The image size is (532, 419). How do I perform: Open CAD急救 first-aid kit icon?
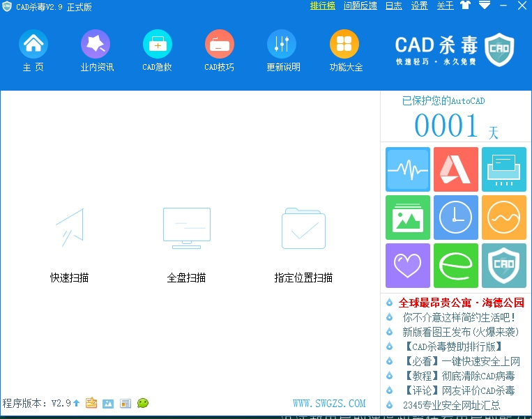pyautogui.click(x=158, y=44)
